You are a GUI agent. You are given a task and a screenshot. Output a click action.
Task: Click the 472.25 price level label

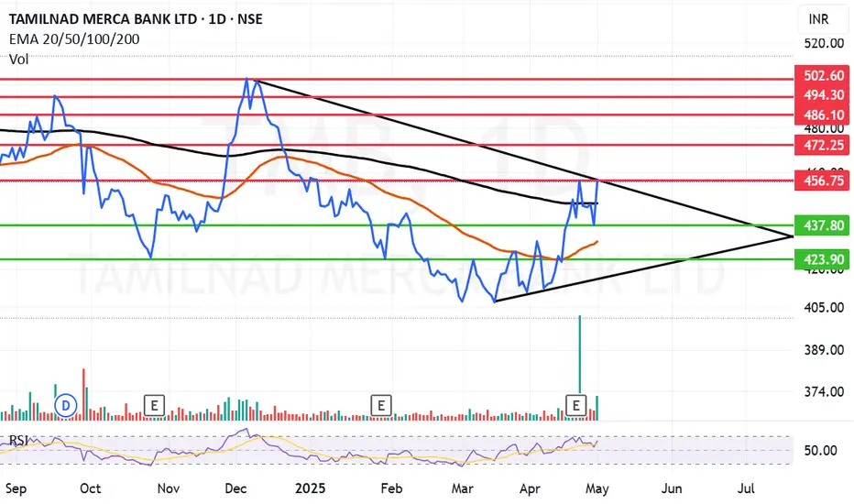tap(822, 146)
